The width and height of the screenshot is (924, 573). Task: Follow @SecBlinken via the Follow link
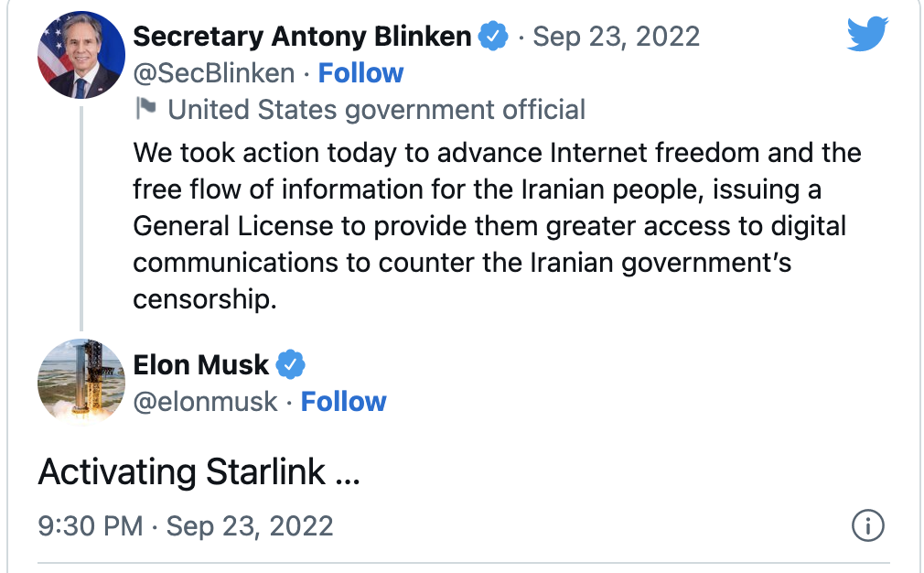[x=360, y=72]
